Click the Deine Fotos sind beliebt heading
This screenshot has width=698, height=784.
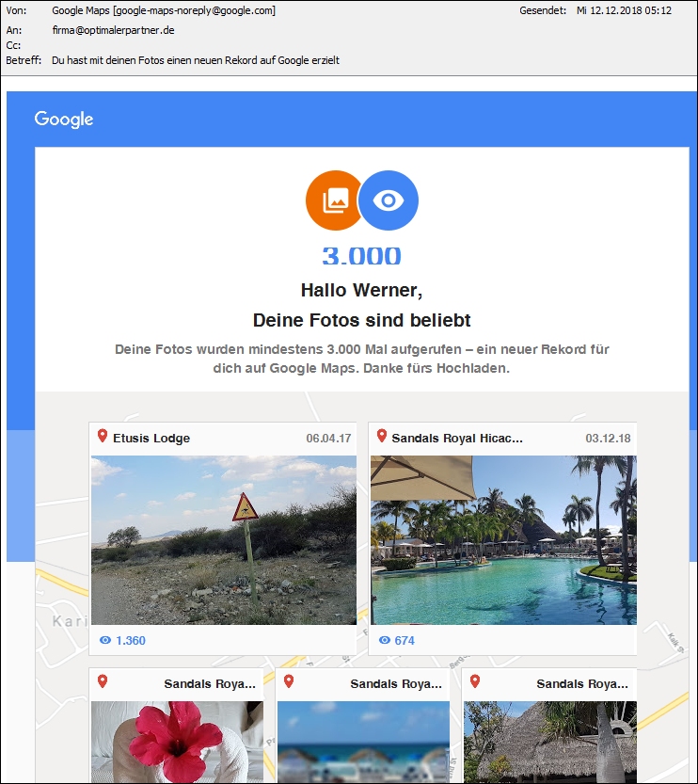pyautogui.click(x=362, y=320)
